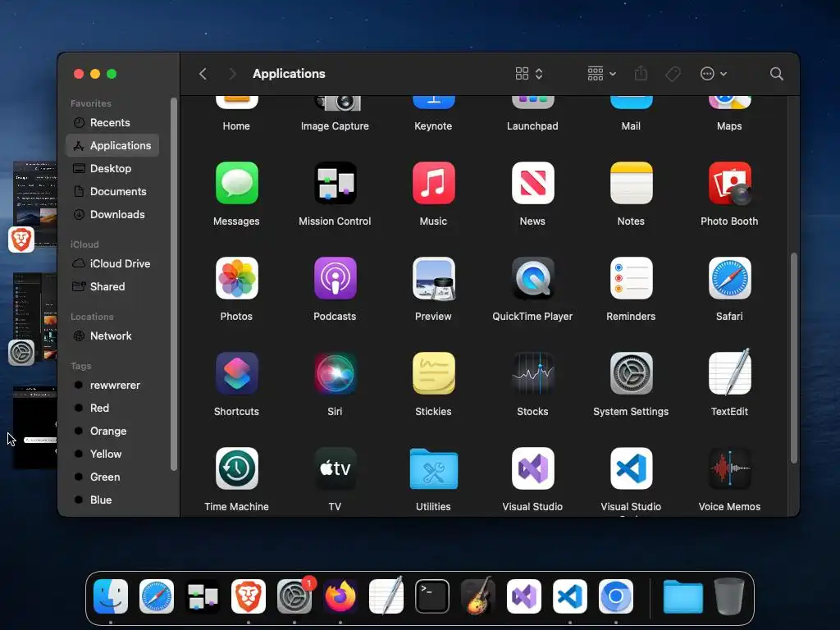Screen dimensions: 840x630
Task: Open the Podcasts app icon
Action: pos(335,278)
